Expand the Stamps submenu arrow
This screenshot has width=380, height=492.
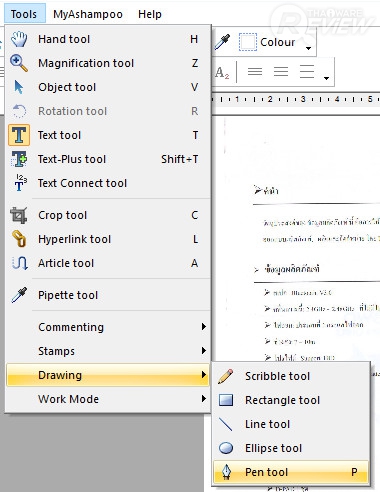[x=204, y=351]
